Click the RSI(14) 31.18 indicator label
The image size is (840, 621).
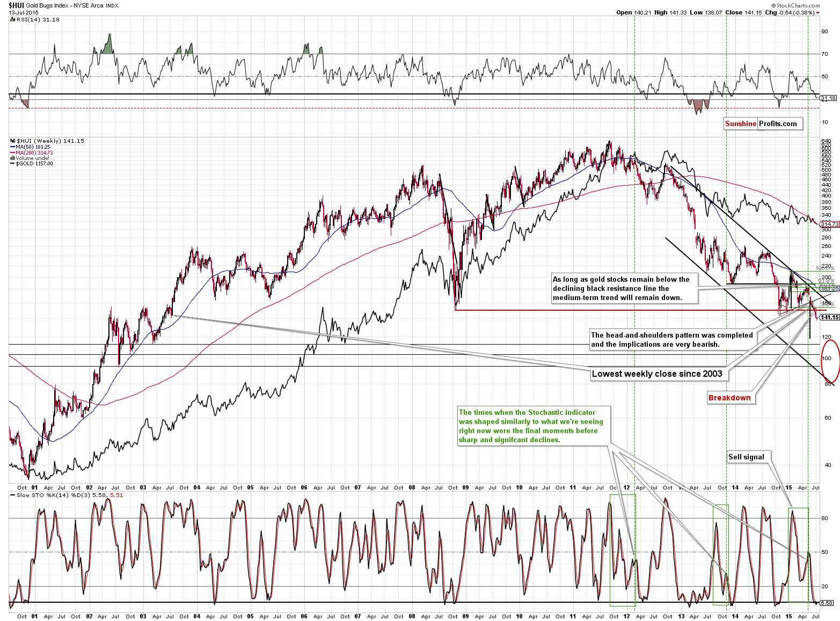point(38,19)
